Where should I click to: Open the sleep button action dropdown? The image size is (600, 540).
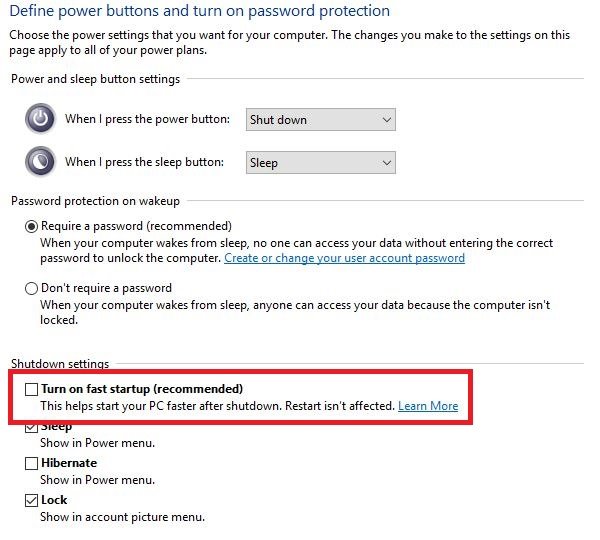click(x=320, y=162)
